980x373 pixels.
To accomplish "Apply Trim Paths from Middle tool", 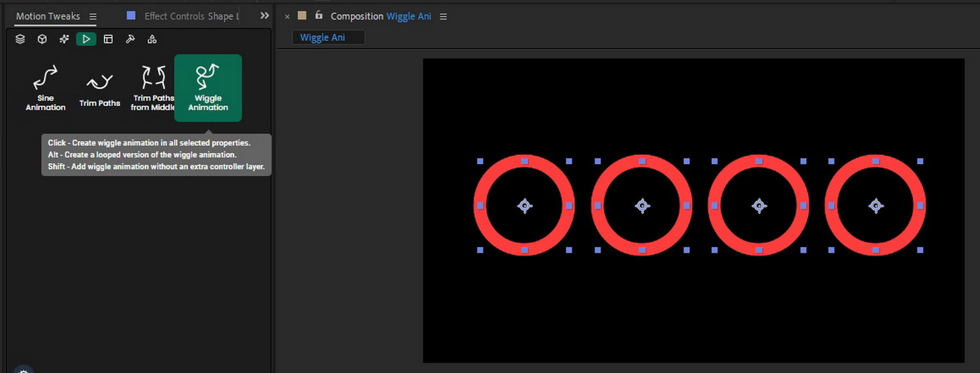I will (154, 88).
